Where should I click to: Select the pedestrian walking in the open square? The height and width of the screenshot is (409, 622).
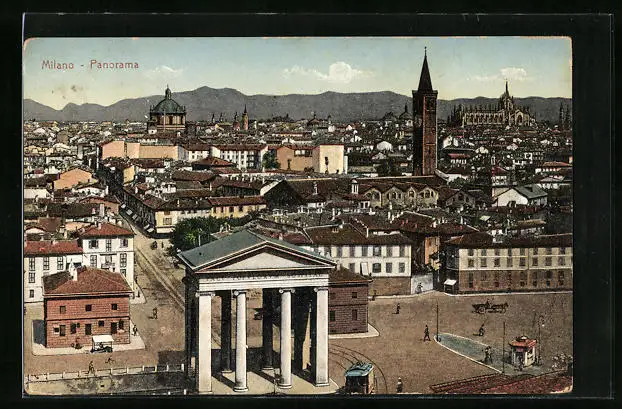[426, 333]
